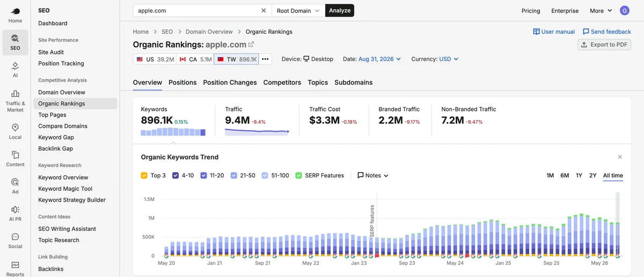Open the Ad section icon
The image size is (644, 277).
pos(15,182)
